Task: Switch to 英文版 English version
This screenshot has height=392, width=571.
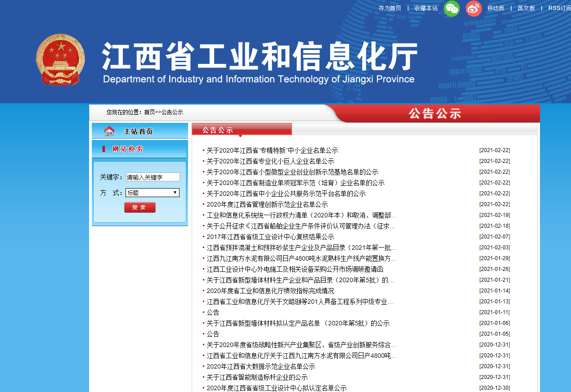Action: tap(526, 8)
